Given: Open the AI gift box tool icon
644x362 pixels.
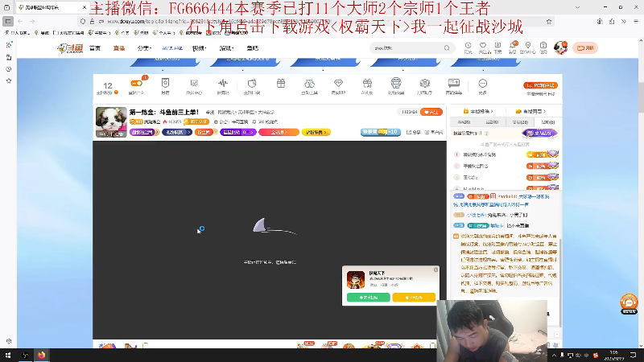Looking at the screenshot, I should pos(367,84).
